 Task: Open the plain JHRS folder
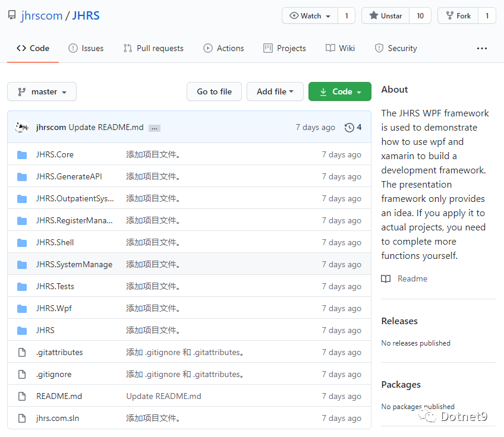(45, 330)
